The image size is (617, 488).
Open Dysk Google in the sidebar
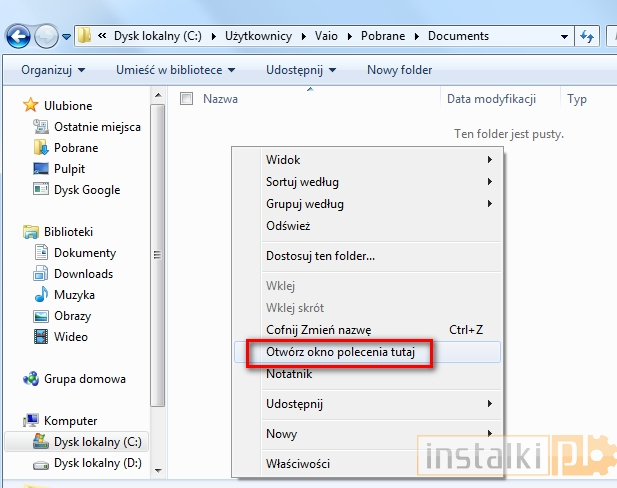tap(86, 190)
